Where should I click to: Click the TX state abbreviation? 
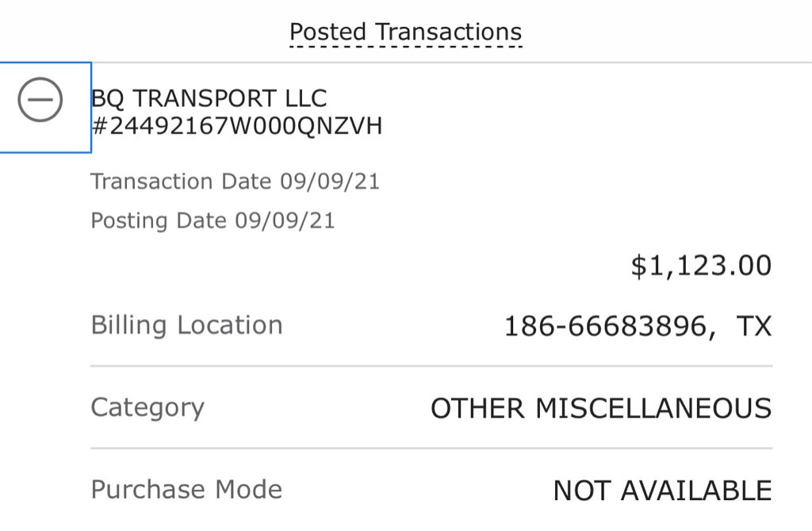point(753,326)
